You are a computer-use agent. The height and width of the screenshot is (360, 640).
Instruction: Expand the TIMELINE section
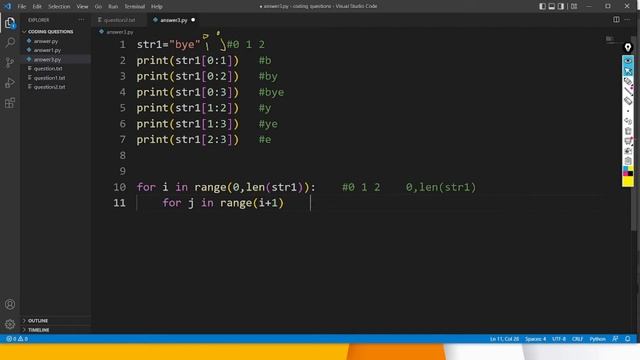pyautogui.click(x=38, y=330)
